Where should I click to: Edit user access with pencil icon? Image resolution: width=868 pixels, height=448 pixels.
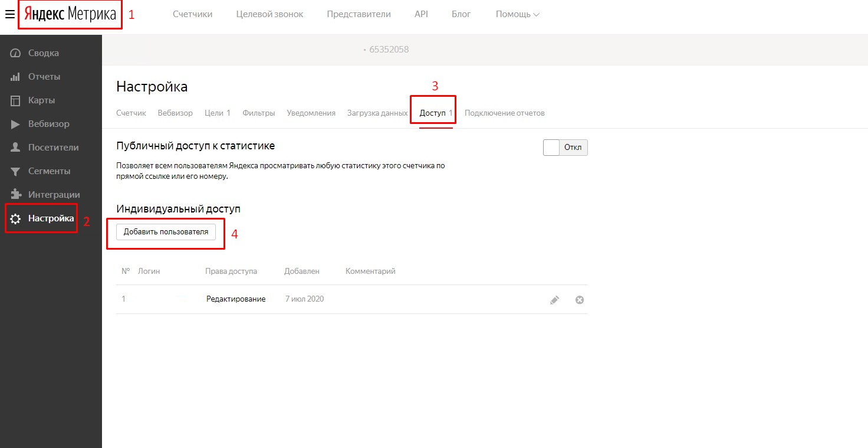pos(554,300)
